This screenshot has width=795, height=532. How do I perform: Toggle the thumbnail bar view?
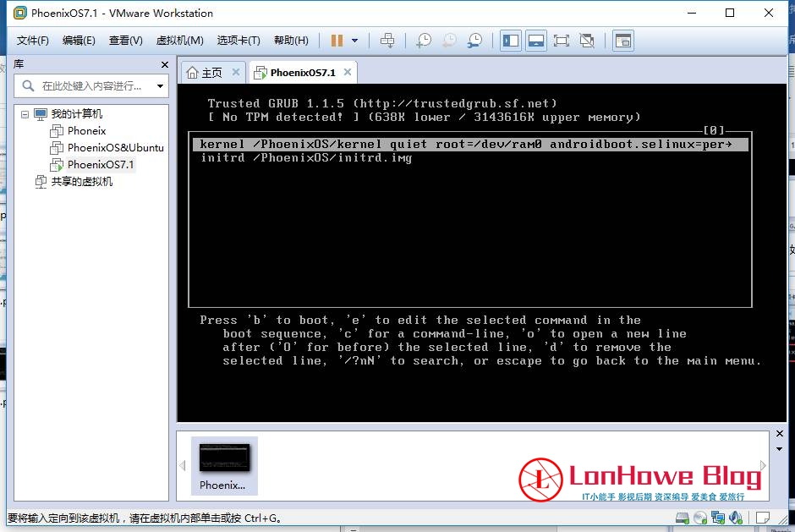coord(536,41)
